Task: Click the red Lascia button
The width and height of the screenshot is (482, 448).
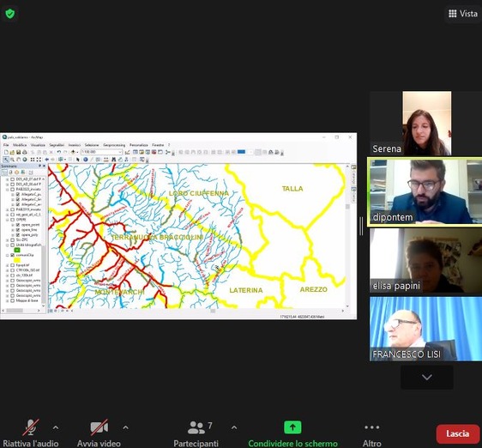Action: pos(457,434)
